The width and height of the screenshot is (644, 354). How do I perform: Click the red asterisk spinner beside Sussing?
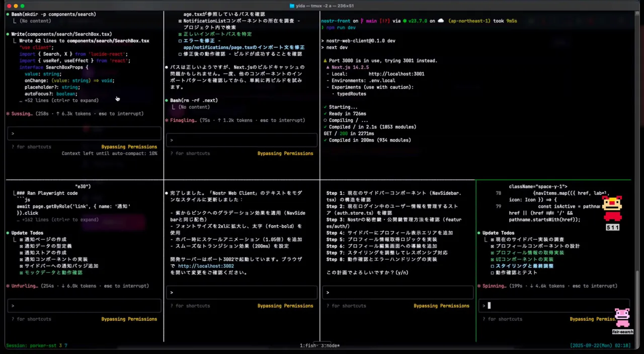coord(8,114)
